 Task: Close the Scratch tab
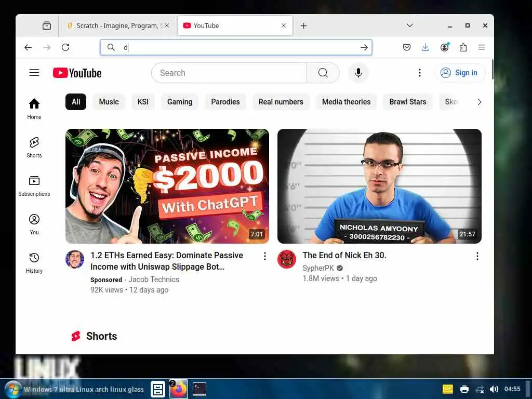point(167,26)
